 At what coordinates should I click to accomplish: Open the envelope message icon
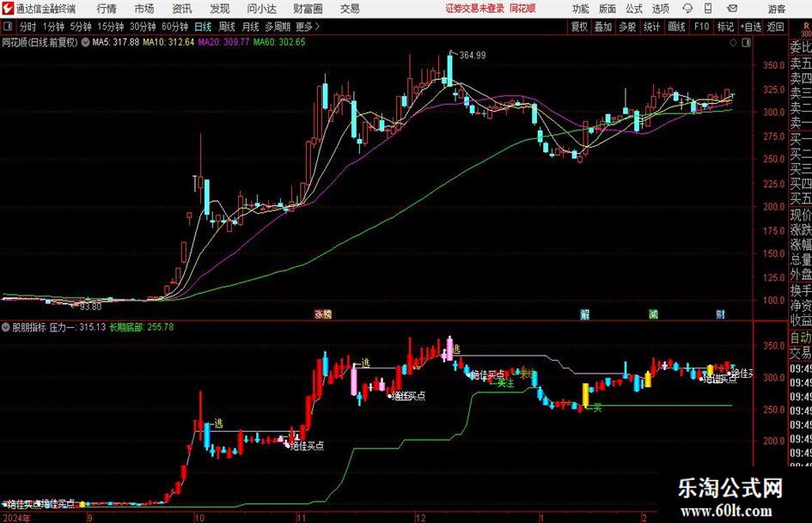[732, 9]
